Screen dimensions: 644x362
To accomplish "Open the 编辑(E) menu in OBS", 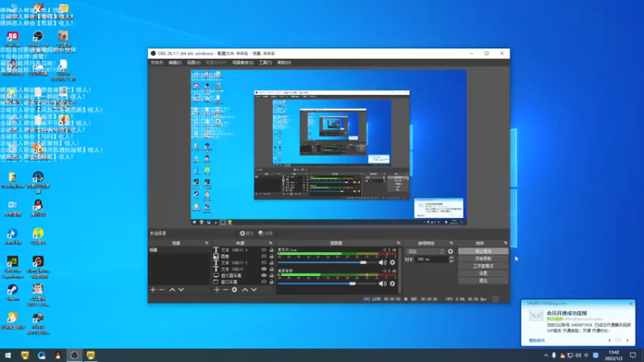I will 175,63.
